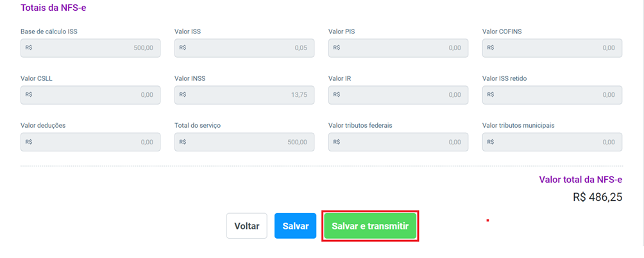Select the Valor tributos municipais field
This screenshot has width=644, height=258.
point(552,142)
